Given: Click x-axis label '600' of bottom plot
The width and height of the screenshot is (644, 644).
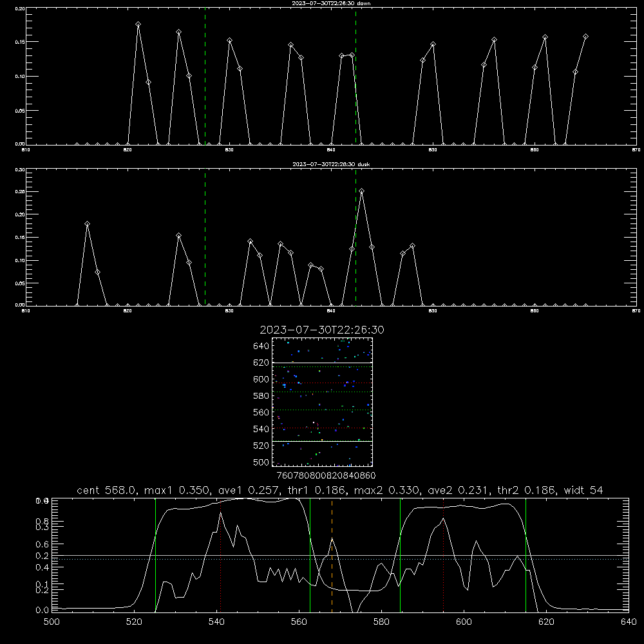Looking at the screenshot, I should click(x=464, y=621).
